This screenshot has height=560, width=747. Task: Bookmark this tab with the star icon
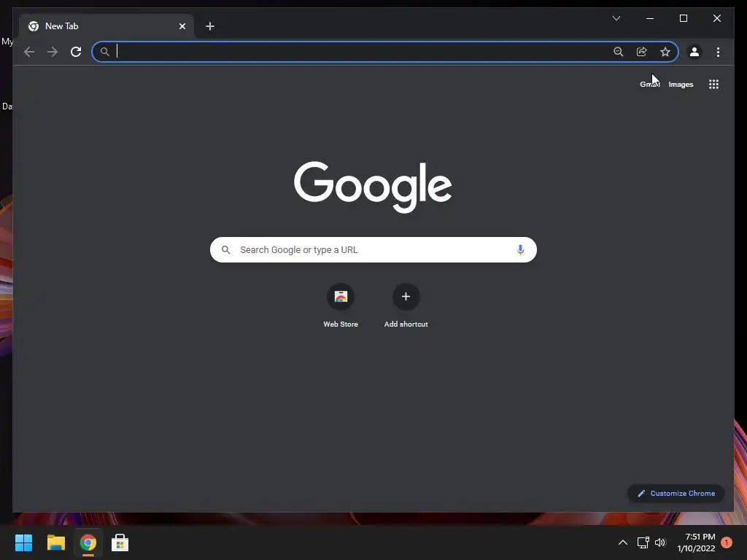665,52
